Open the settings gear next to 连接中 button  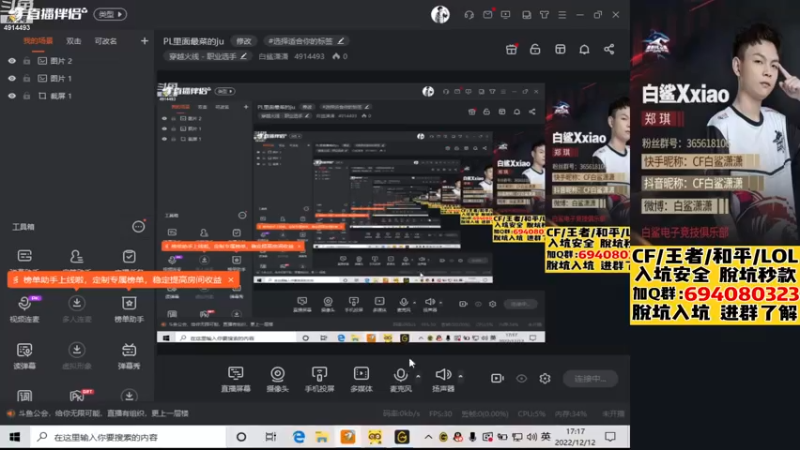click(545, 379)
